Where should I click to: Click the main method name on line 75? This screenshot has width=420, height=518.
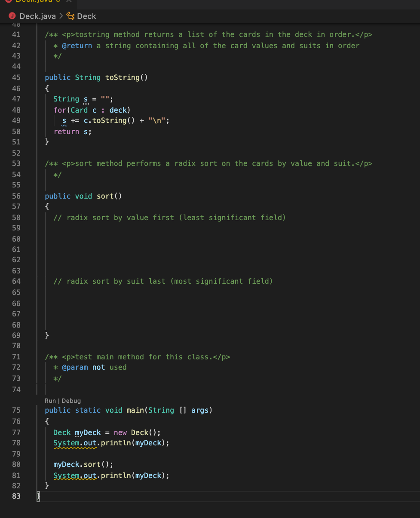pyautogui.click(x=135, y=410)
